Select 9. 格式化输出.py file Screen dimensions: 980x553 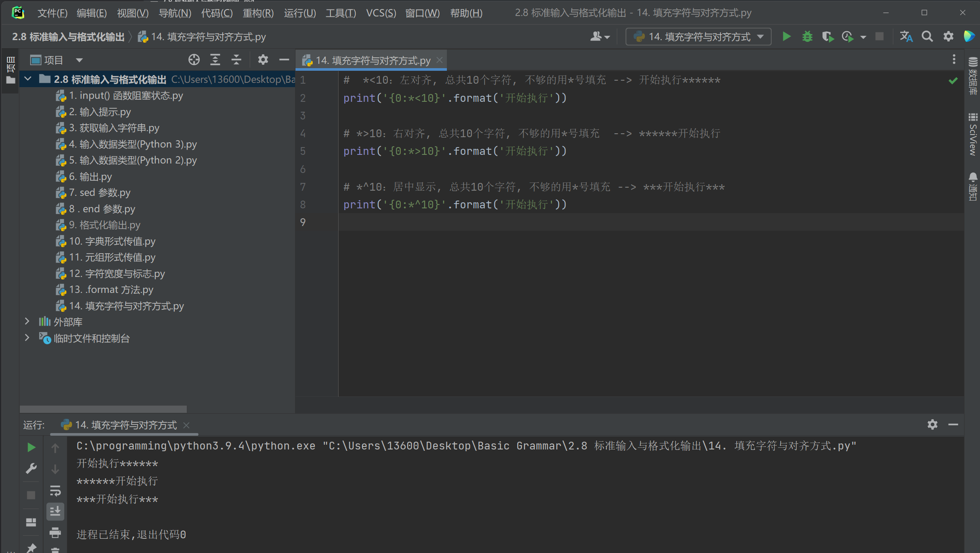click(x=98, y=225)
